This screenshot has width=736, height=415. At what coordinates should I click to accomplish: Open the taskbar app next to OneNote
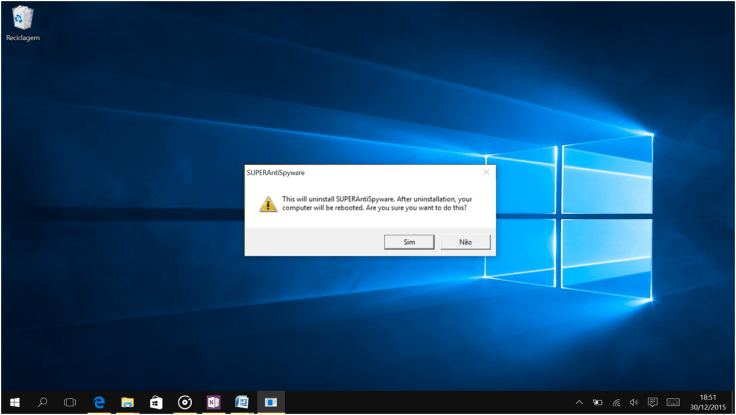(241, 402)
